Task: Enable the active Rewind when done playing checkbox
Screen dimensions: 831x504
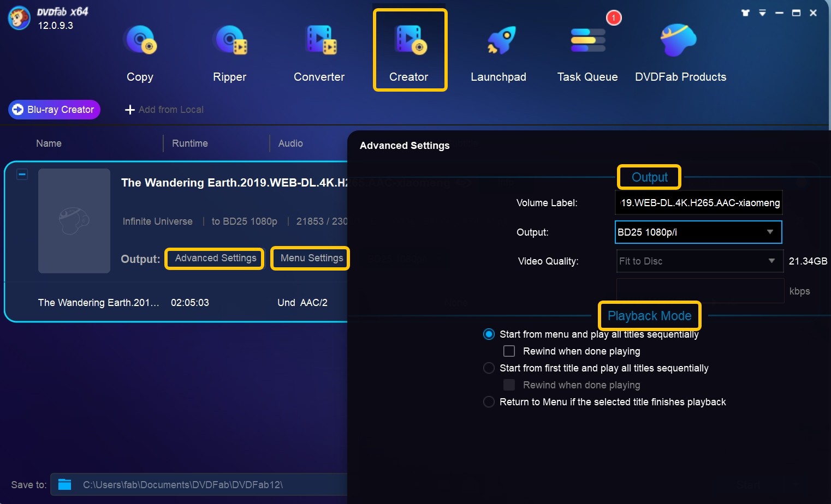Action: [509, 351]
